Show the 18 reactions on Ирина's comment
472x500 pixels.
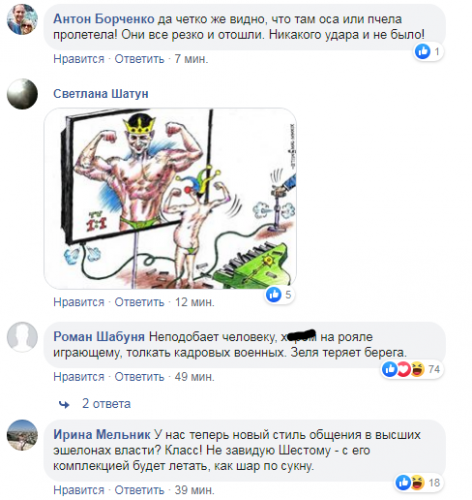(419, 482)
